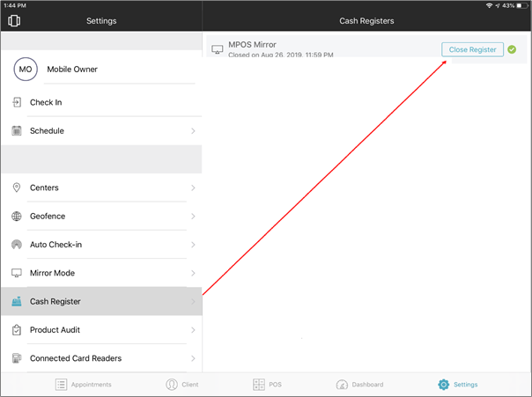Open the Product Audit label
The height and width of the screenshot is (397, 532).
pyautogui.click(x=55, y=330)
